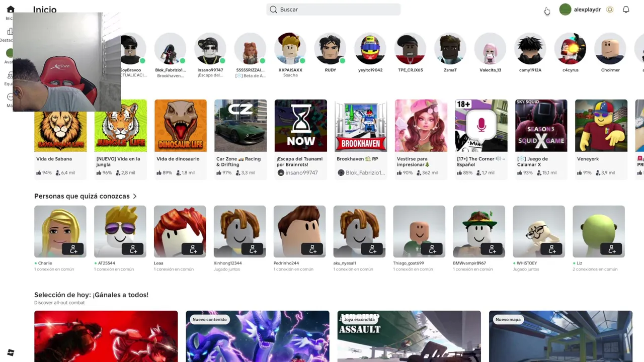Open the notifications bell icon
The width and height of the screenshot is (644, 362).
click(626, 10)
